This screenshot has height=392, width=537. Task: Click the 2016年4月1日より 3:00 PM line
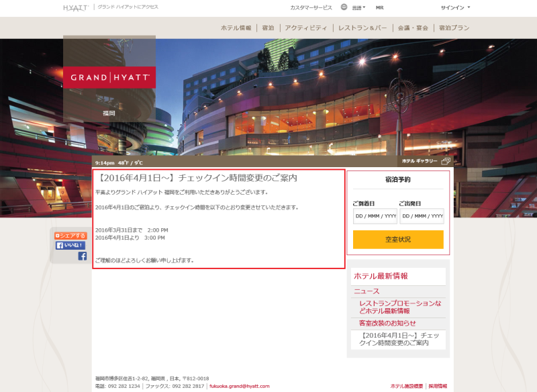point(130,238)
